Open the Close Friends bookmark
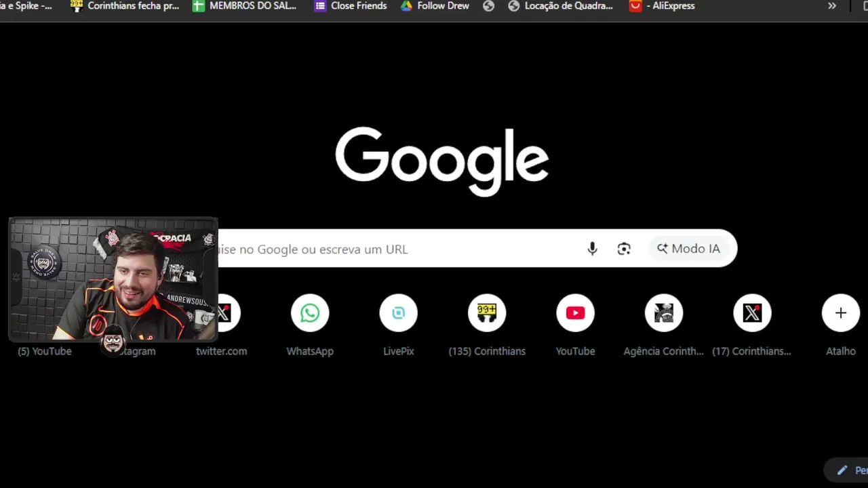 point(351,5)
